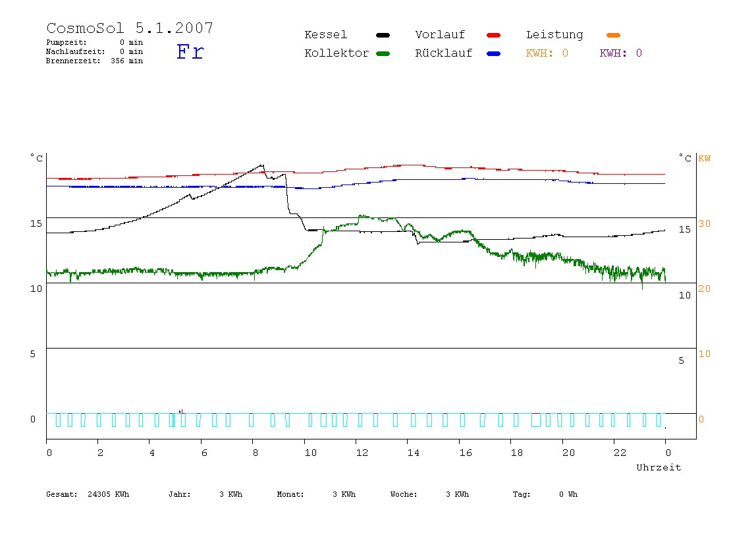The width and height of the screenshot is (756, 535).
Task: Click the '24305 KWh' total value
Action: click(109, 494)
